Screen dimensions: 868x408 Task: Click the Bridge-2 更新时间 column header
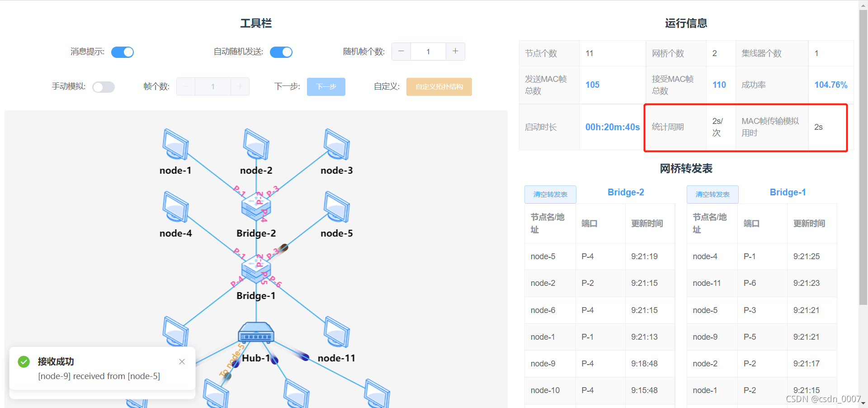pos(650,223)
